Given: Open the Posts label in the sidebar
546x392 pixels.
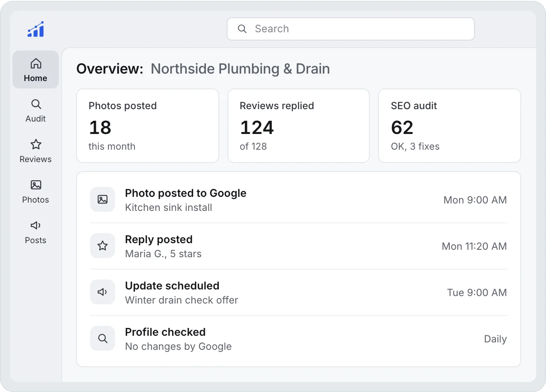Looking at the screenshot, I should (x=36, y=240).
